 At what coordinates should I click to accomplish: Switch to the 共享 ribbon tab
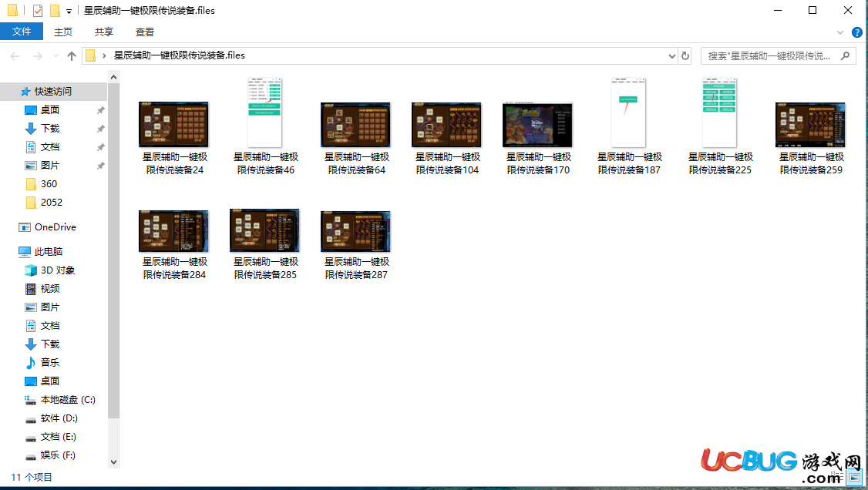103,32
